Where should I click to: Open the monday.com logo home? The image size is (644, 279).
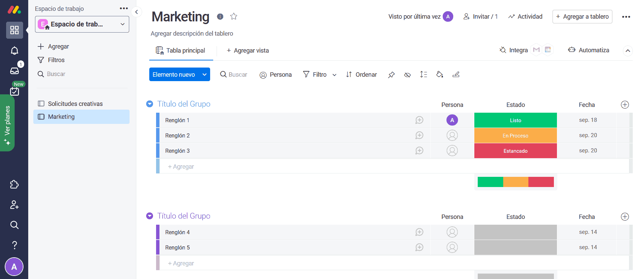pyautogui.click(x=14, y=10)
